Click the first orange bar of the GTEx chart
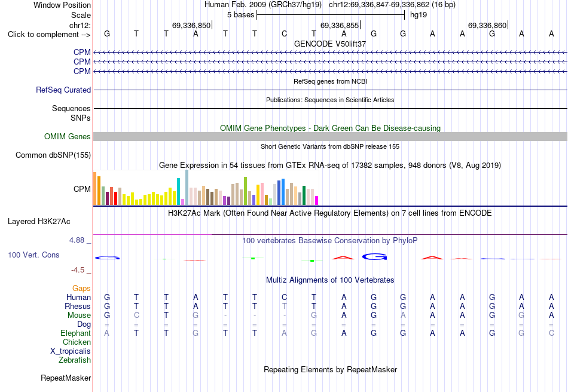The image size is (568, 392). coord(95,189)
